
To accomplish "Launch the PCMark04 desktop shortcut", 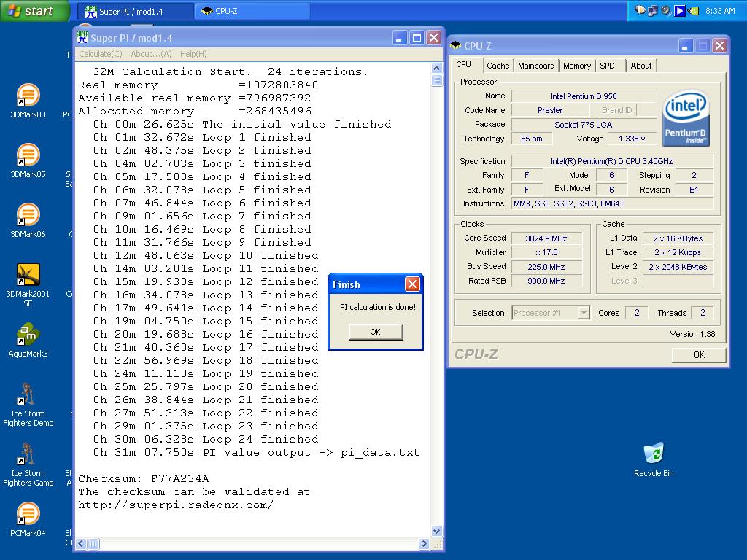I will coord(28,519).
